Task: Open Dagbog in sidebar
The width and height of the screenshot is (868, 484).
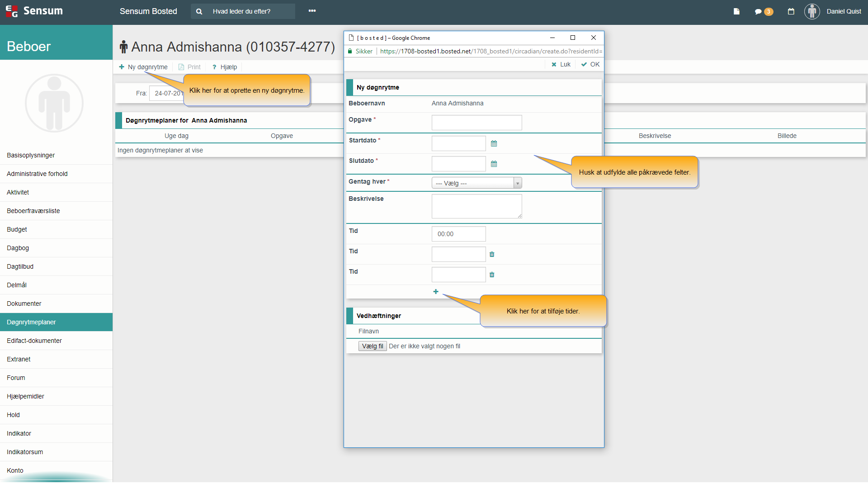Action: 56,248
